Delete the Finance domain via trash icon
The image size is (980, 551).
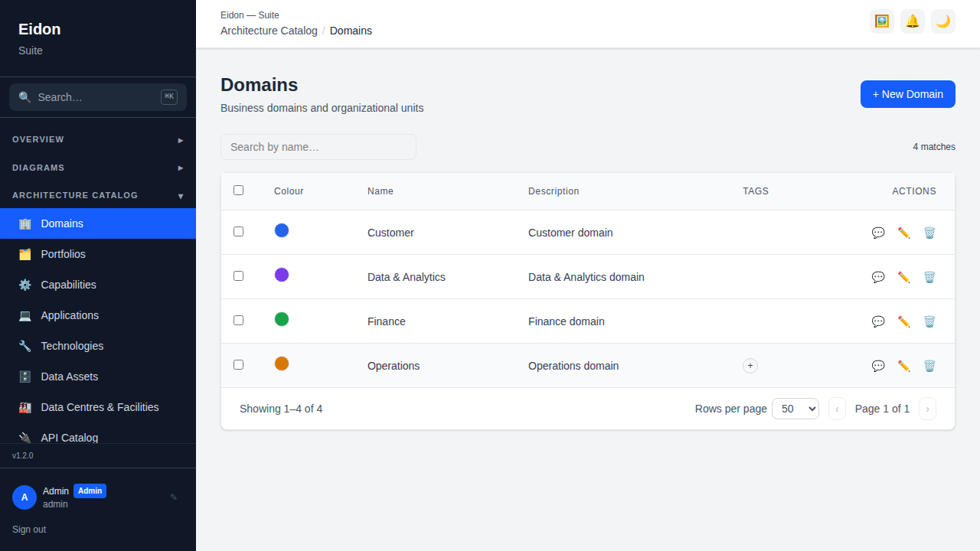929,321
